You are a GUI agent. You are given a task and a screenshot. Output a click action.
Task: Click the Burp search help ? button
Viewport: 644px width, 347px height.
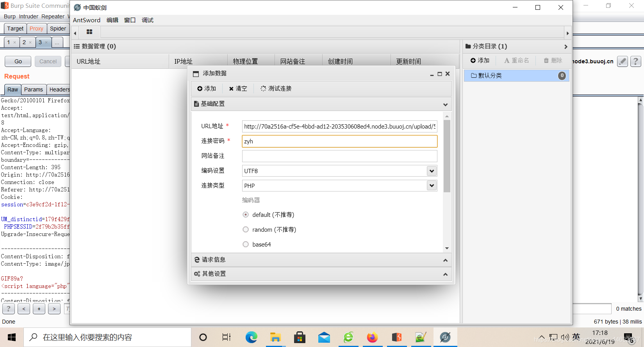click(x=9, y=309)
